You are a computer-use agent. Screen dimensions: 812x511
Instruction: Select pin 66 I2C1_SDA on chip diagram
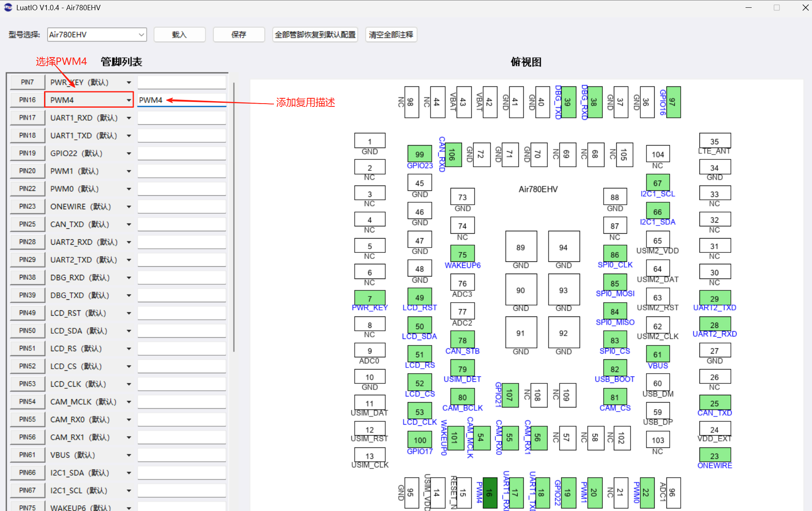pos(658,211)
